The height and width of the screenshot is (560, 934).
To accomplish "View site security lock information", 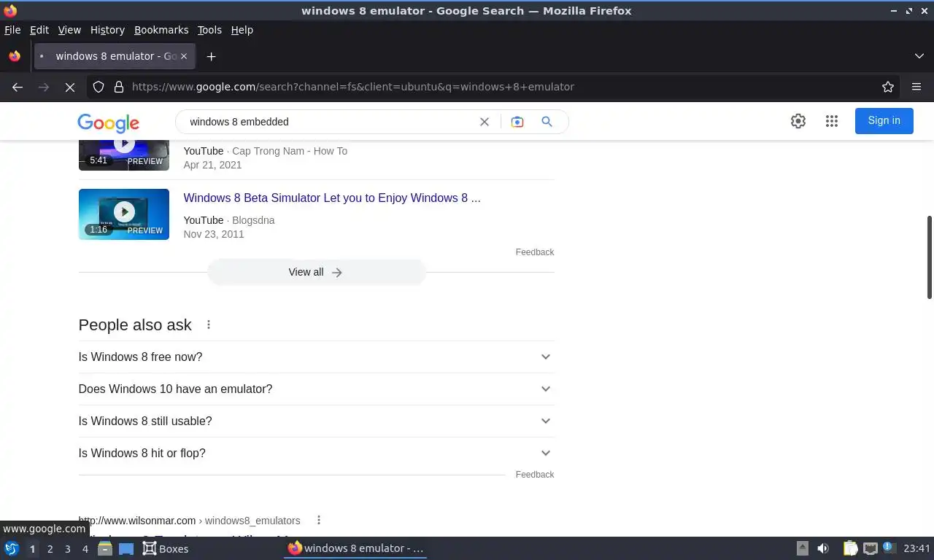I will (x=119, y=87).
